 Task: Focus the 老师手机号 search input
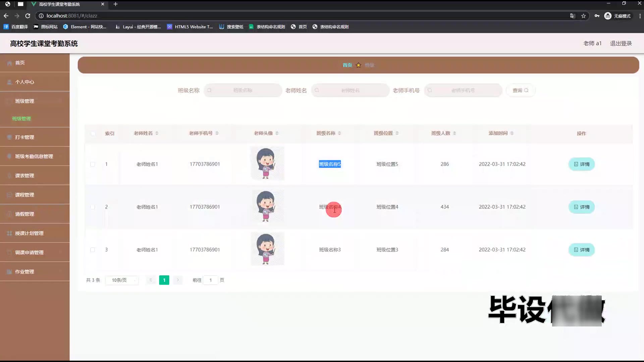coord(463,90)
